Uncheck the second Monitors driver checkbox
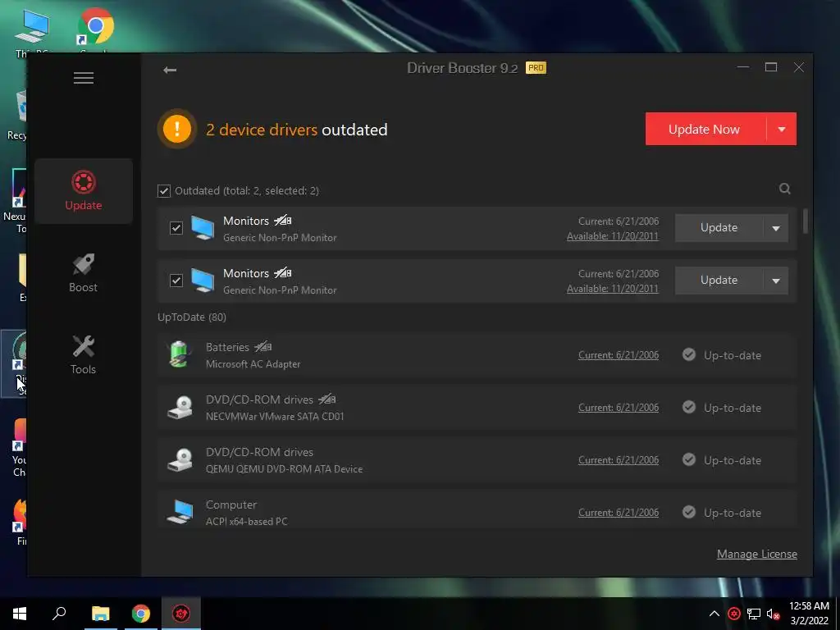The width and height of the screenshot is (840, 630). pos(176,281)
